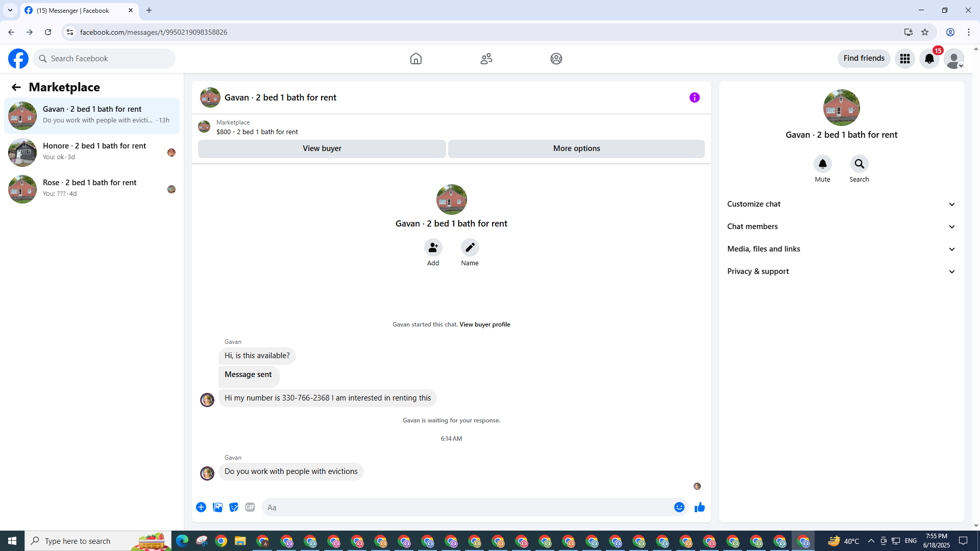Select the Messenger | Facebook browser tab
The image size is (980, 551).
pyautogui.click(x=80, y=10)
